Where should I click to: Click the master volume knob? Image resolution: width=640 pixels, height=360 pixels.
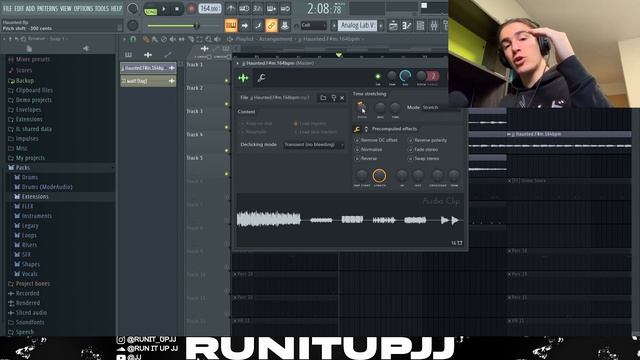[133, 9]
